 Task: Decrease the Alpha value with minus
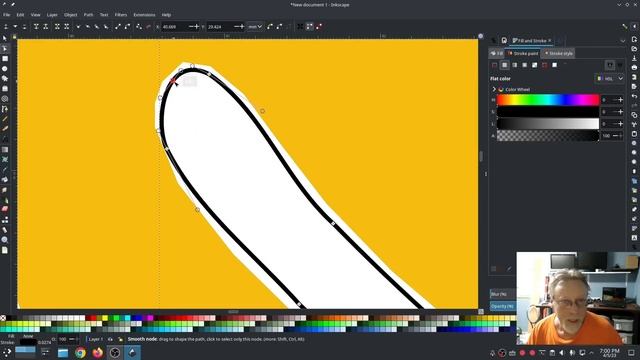[x=614, y=136]
